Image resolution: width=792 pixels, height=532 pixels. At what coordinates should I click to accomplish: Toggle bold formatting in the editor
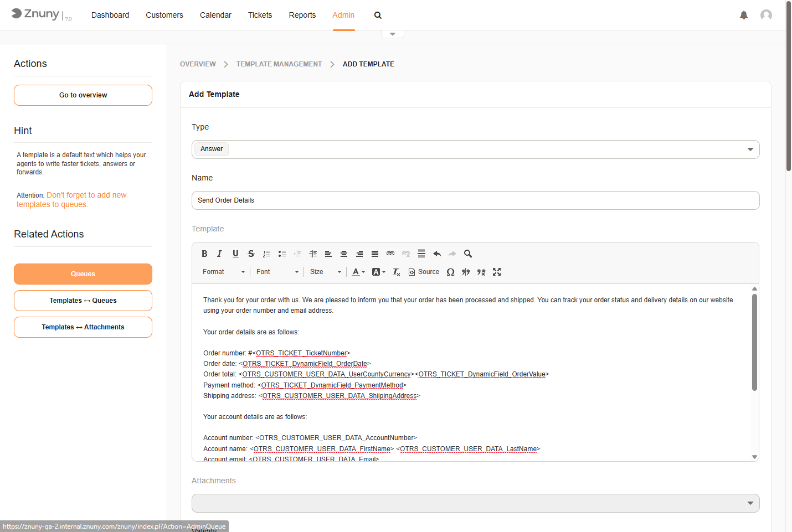(204, 254)
